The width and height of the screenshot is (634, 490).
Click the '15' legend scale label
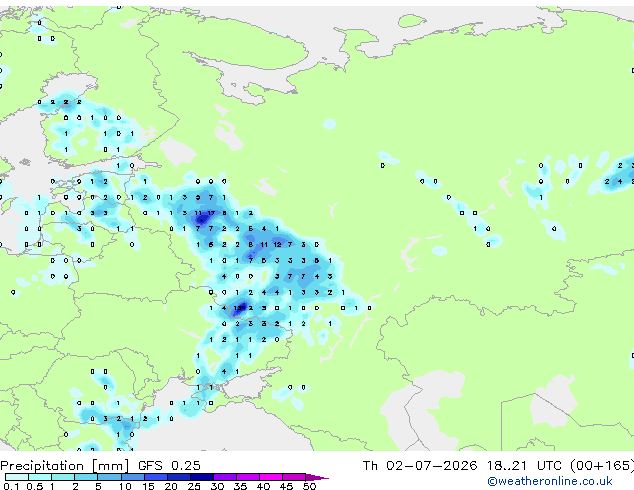(x=148, y=486)
